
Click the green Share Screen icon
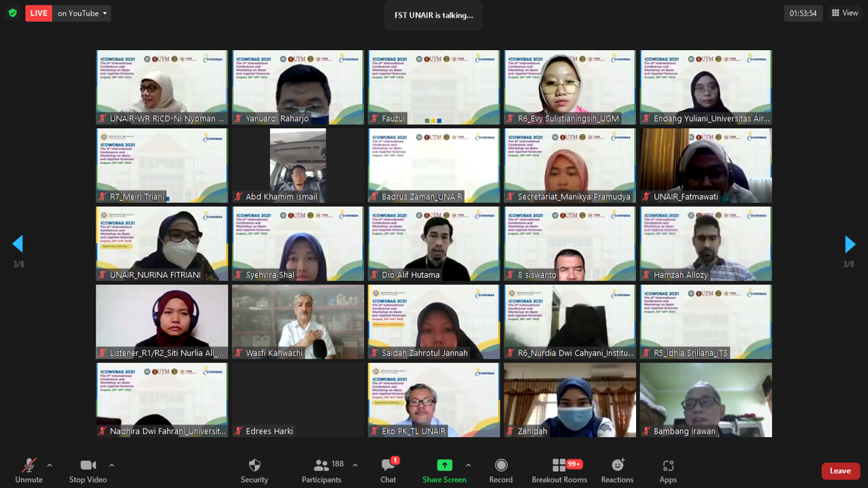(444, 465)
